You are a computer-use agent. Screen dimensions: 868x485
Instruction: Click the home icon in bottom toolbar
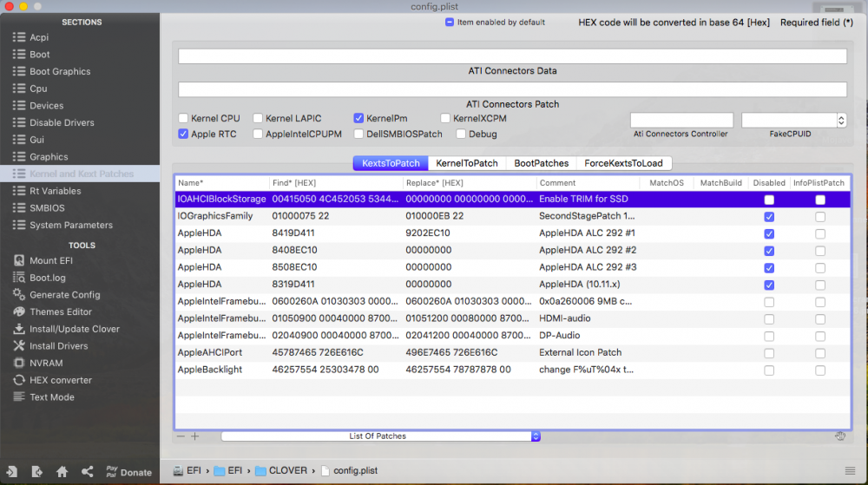click(62, 472)
